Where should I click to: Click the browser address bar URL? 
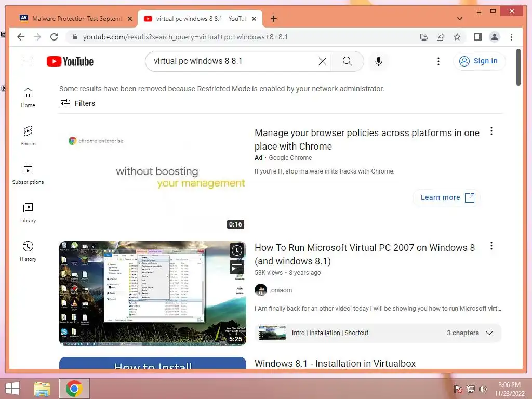(x=185, y=37)
